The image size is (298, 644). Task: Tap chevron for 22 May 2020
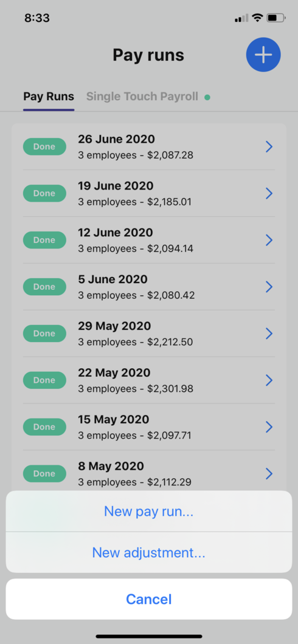pyautogui.click(x=269, y=380)
